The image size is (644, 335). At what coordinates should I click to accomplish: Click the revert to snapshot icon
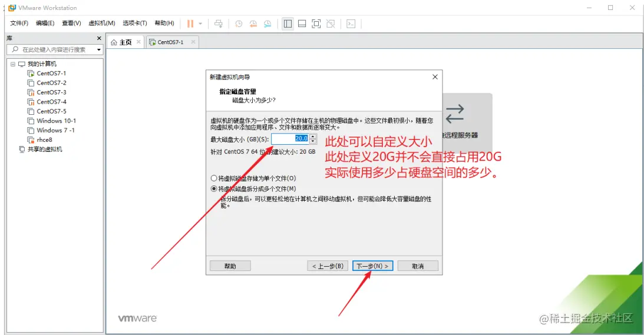(253, 24)
